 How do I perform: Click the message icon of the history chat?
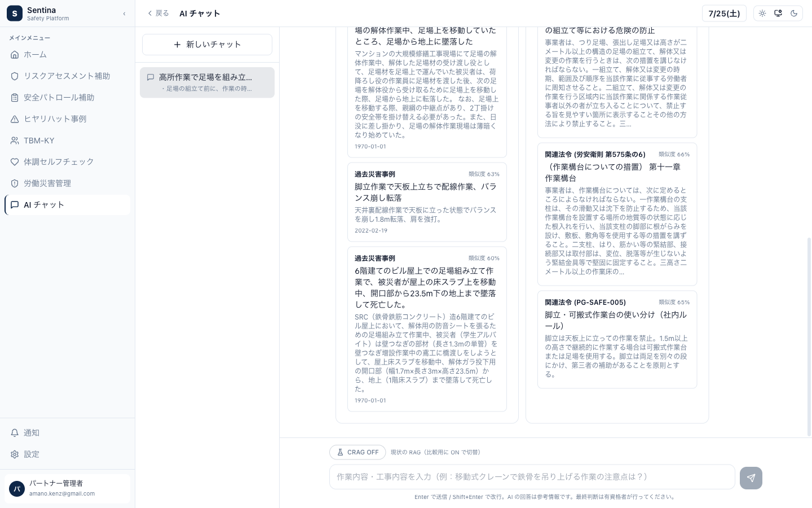click(x=151, y=77)
